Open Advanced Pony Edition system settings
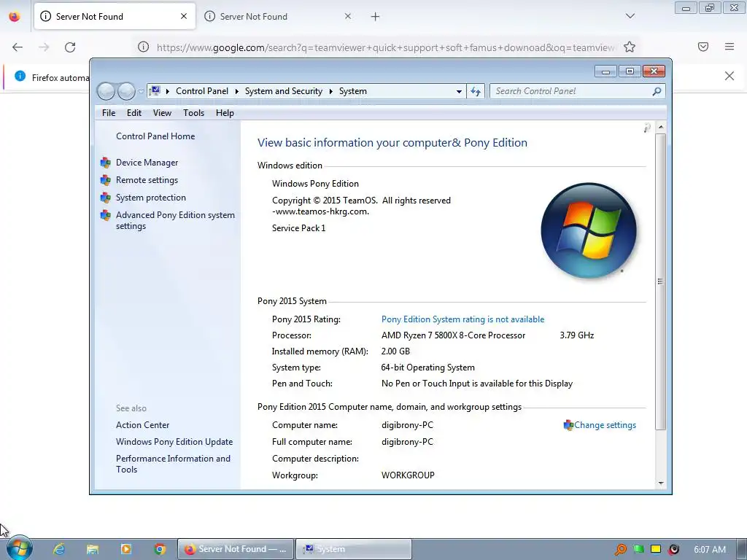Viewport: 747px width, 560px height. click(x=175, y=220)
